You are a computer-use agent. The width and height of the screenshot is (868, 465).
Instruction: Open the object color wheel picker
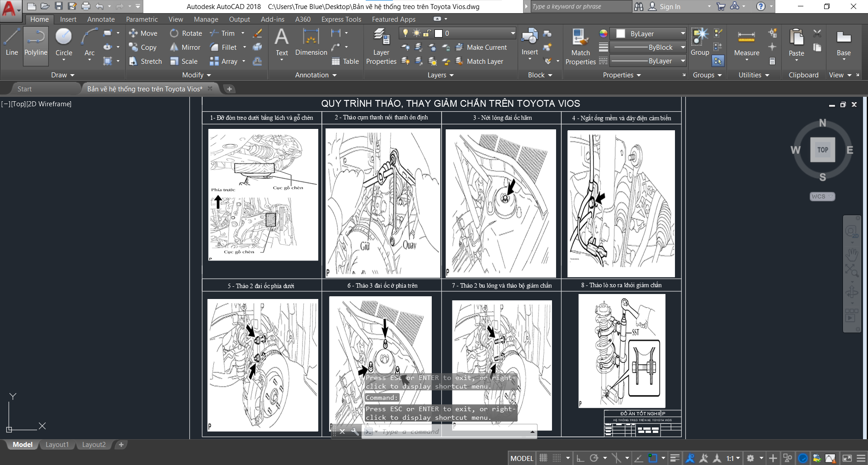603,33
